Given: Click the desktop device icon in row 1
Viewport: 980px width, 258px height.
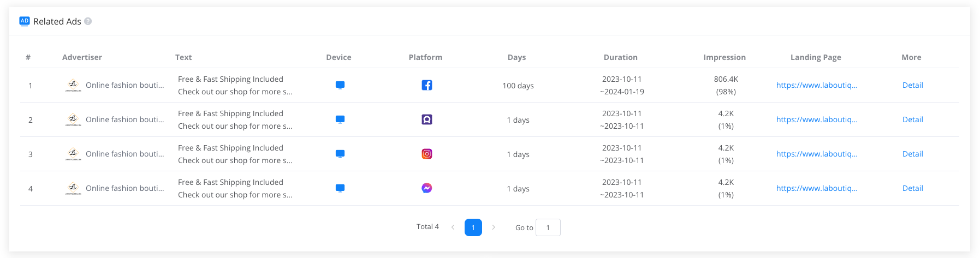Looking at the screenshot, I should click(340, 85).
